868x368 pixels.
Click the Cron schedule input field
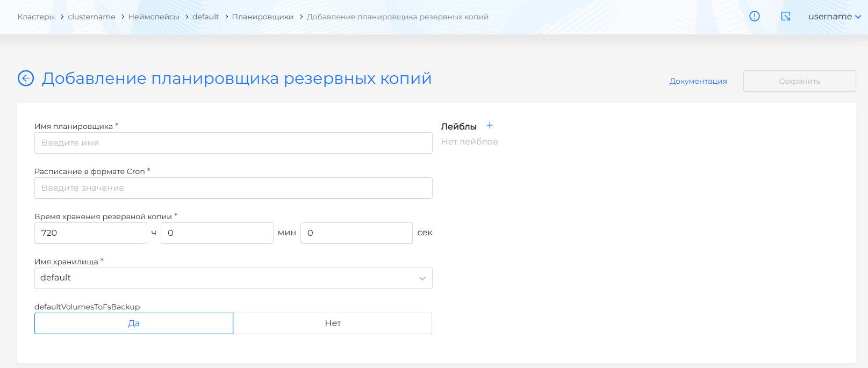tap(233, 188)
